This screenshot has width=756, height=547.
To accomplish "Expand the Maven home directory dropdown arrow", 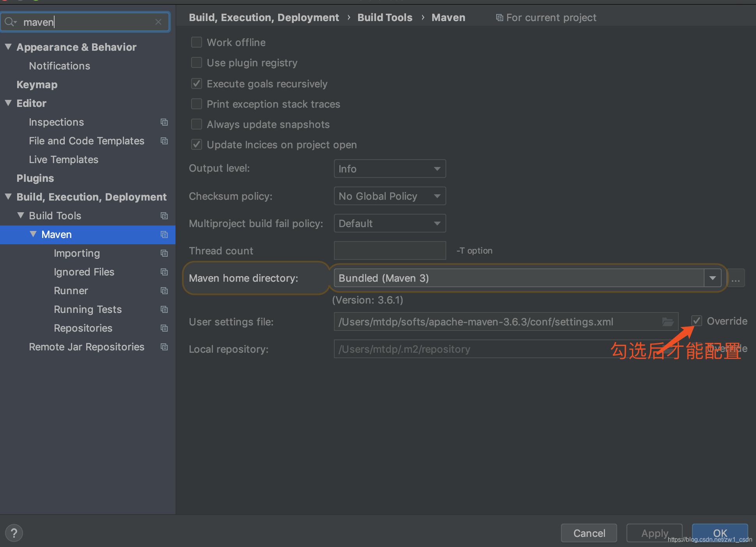I will (712, 278).
